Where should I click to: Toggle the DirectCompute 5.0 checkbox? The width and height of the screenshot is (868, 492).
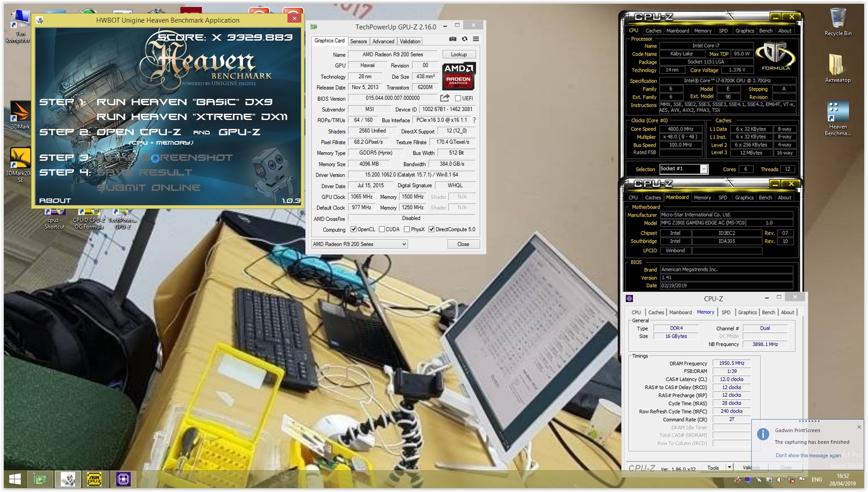tap(431, 230)
